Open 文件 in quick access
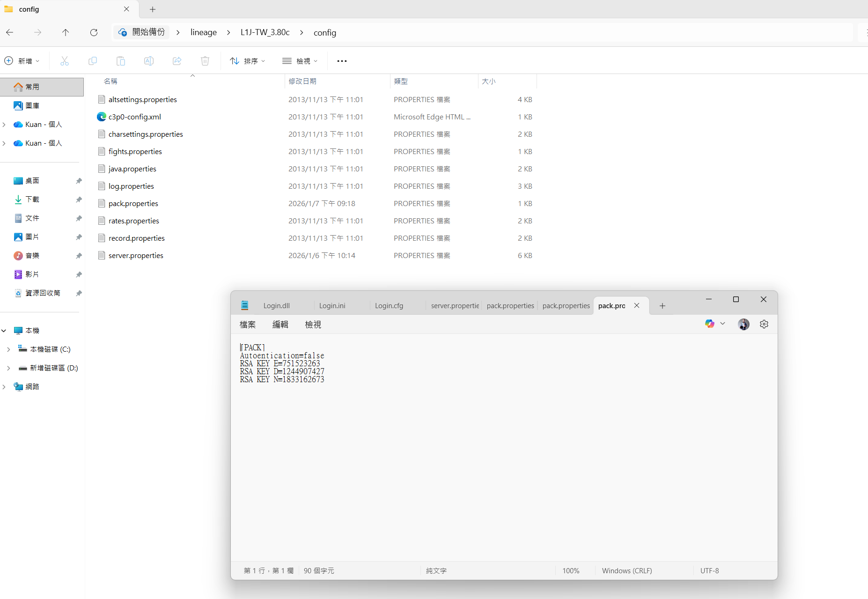 (x=32, y=218)
